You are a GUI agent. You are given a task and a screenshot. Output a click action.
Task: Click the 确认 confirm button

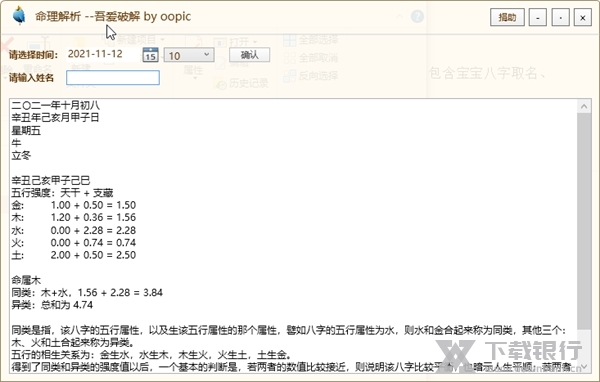click(x=249, y=55)
